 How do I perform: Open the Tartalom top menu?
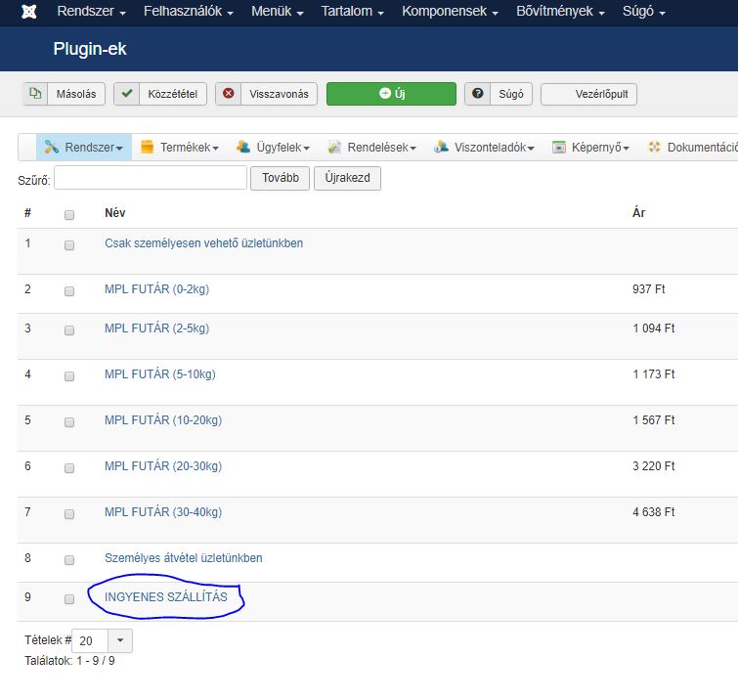[x=353, y=12]
